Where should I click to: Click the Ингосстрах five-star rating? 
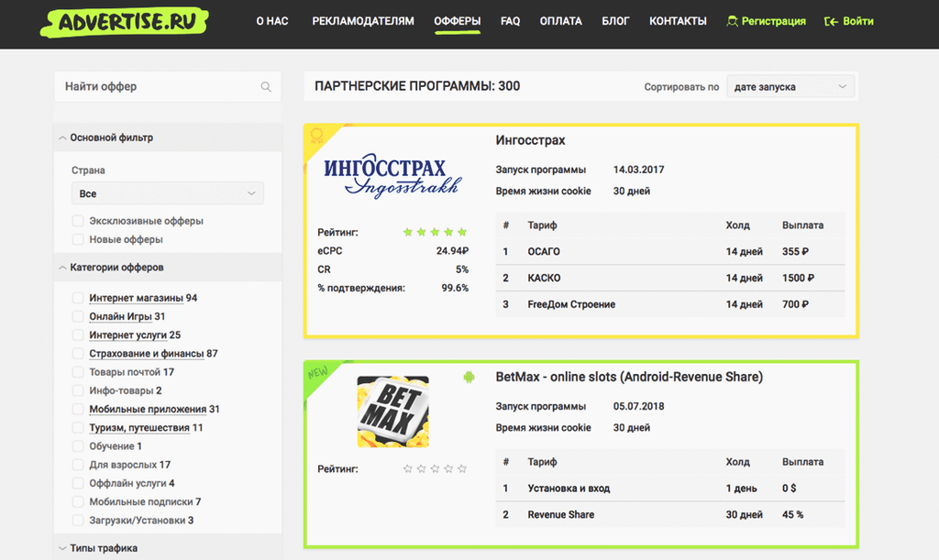(x=435, y=232)
